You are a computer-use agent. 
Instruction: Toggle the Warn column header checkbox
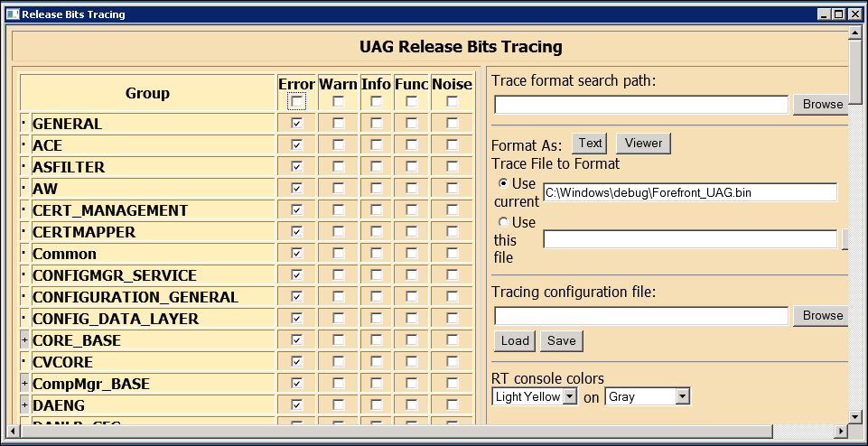coord(338,101)
